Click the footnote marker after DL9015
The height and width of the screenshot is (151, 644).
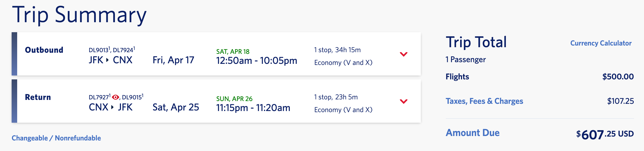pos(143,95)
